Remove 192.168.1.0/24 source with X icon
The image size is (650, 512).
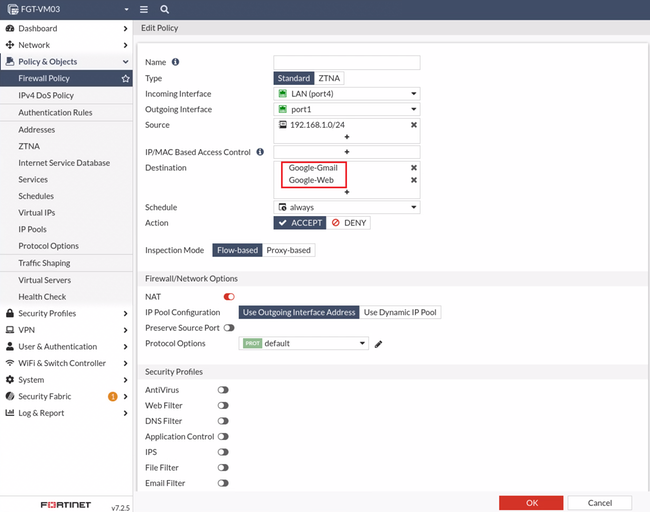413,125
